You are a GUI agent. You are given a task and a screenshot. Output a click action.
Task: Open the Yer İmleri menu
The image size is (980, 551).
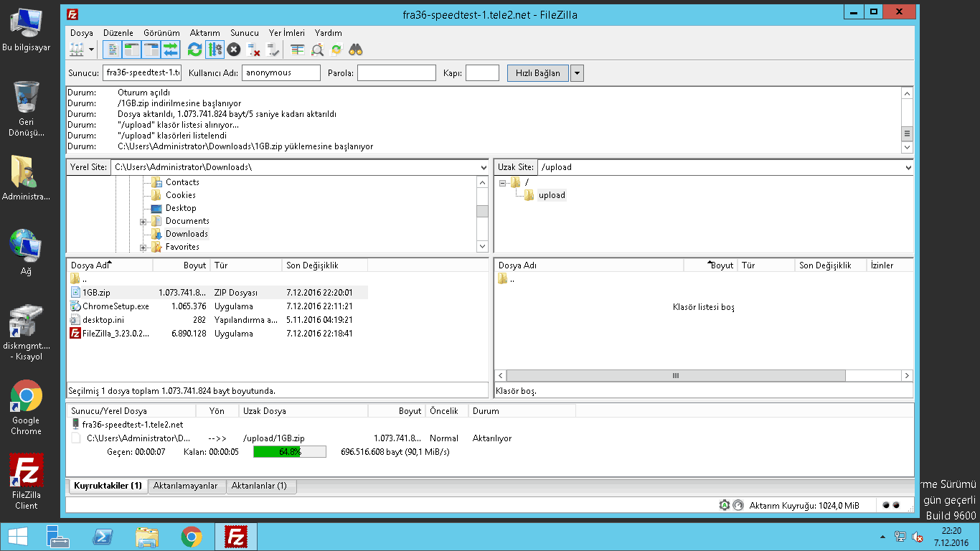click(x=287, y=33)
